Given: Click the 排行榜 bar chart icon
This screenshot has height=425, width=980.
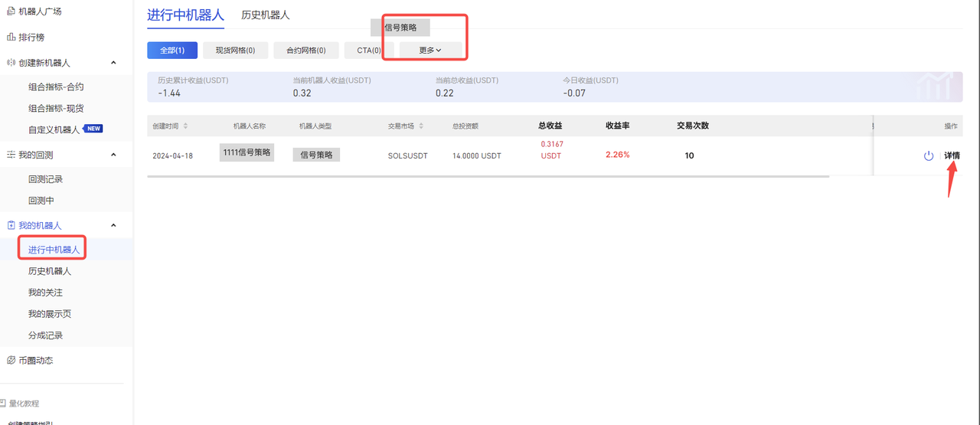Looking at the screenshot, I should pos(11,37).
